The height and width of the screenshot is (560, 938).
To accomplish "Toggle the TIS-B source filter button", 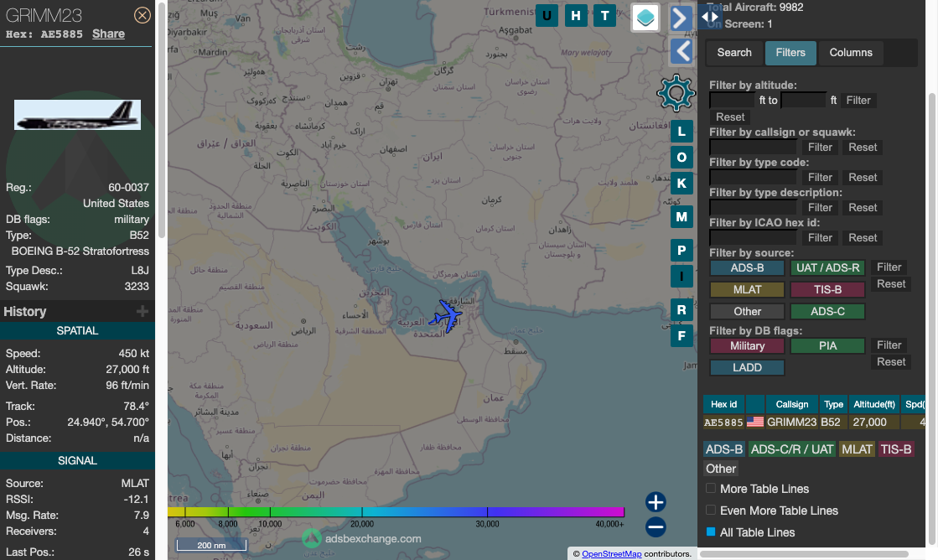I will (827, 289).
